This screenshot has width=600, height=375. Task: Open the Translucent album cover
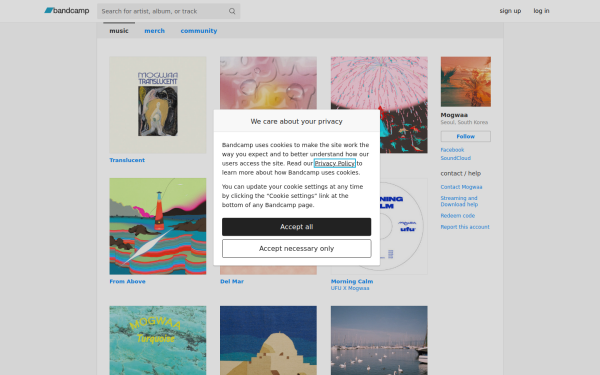[158, 105]
